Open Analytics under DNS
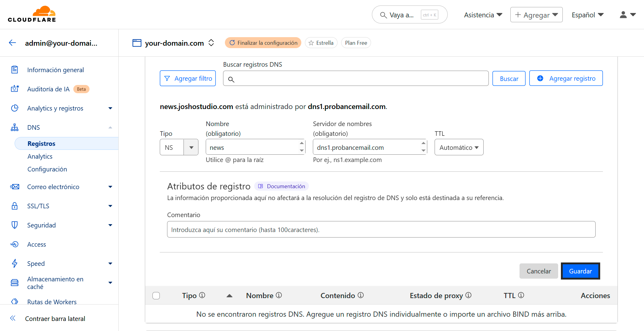The height and width of the screenshot is (331, 644). [40, 156]
